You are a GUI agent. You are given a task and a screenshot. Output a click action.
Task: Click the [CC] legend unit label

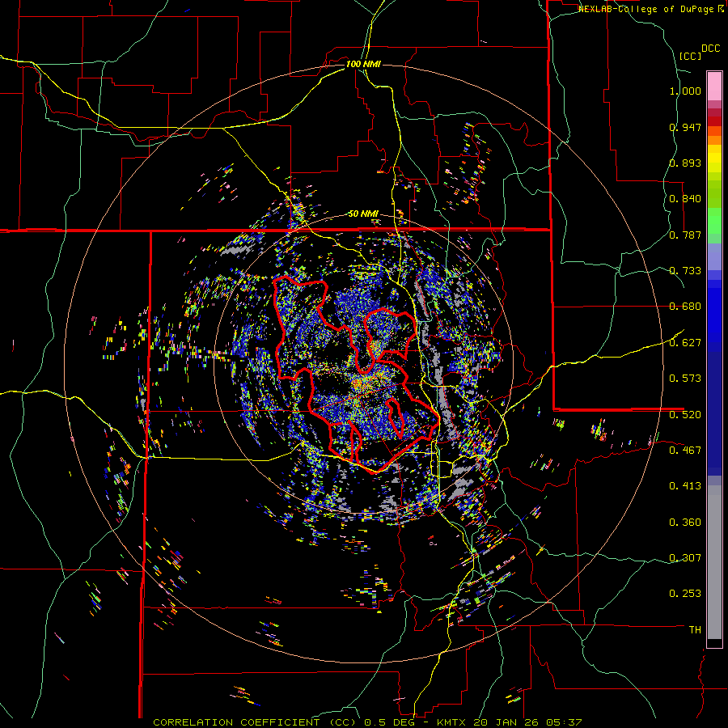(x=690, y=56)
